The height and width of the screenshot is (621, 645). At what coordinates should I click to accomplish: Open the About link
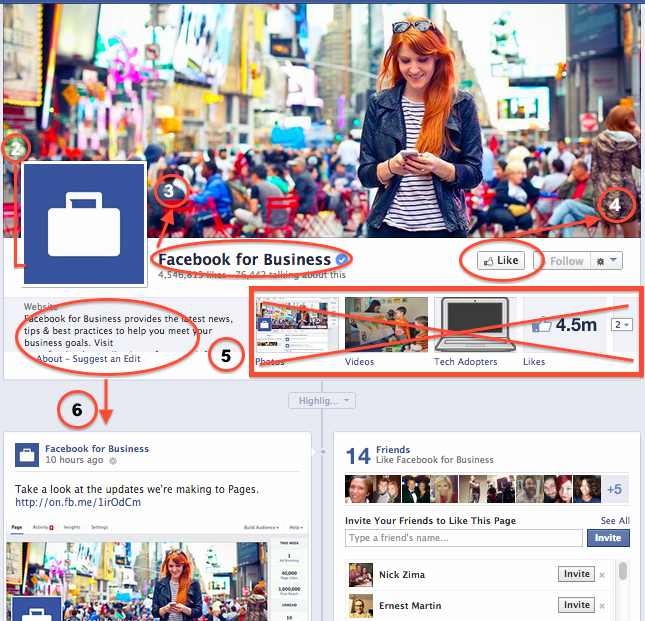(49, 359)
